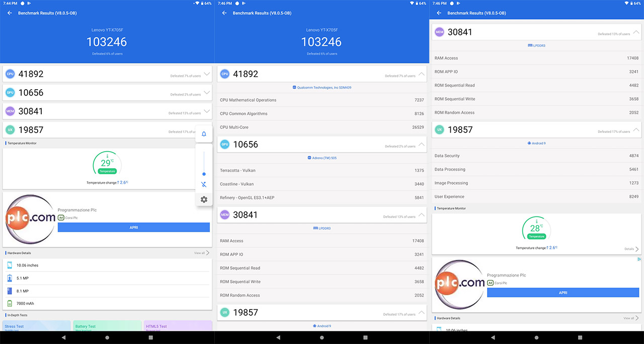Select Data Security row
Image resolution: width=644 pixels, height=344 pixels.
click(x=537, y=156)
